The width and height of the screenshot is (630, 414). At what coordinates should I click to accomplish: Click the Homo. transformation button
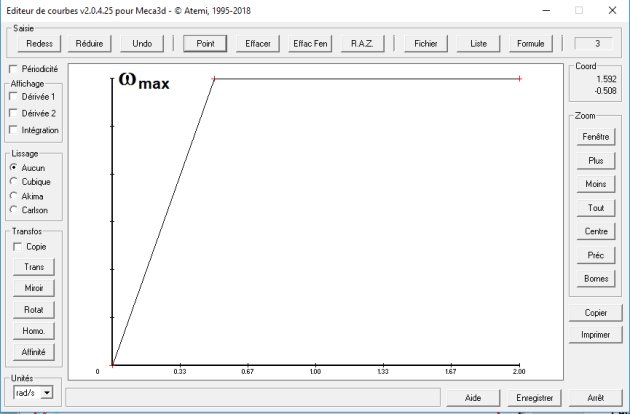34,331
